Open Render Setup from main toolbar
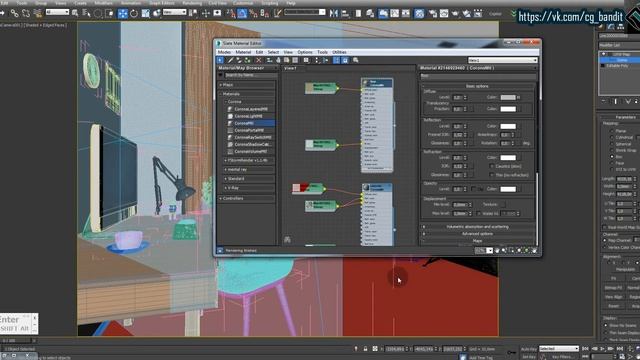 433,13
